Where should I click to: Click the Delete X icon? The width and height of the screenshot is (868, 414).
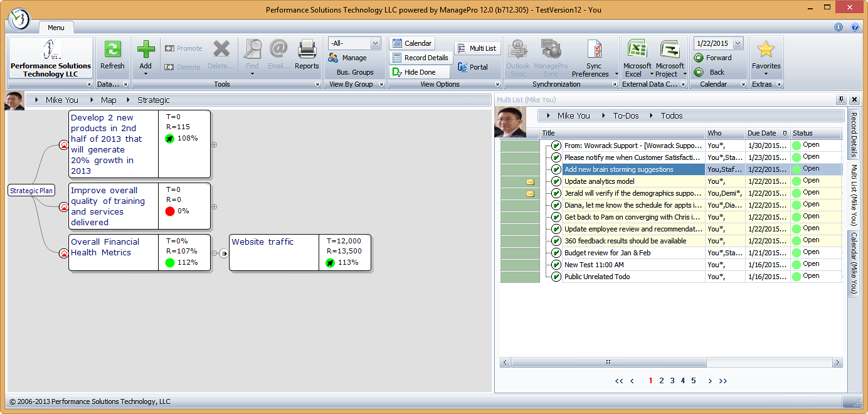[x=221, y=50]
